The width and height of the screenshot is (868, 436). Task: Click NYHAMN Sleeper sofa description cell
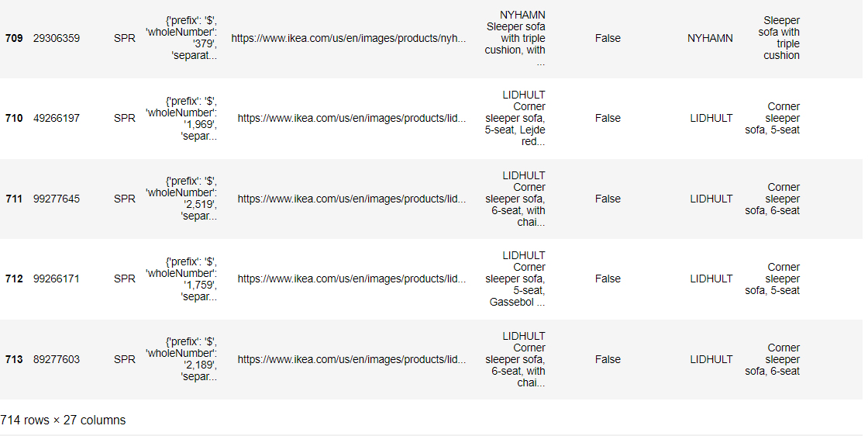[522, 38]
